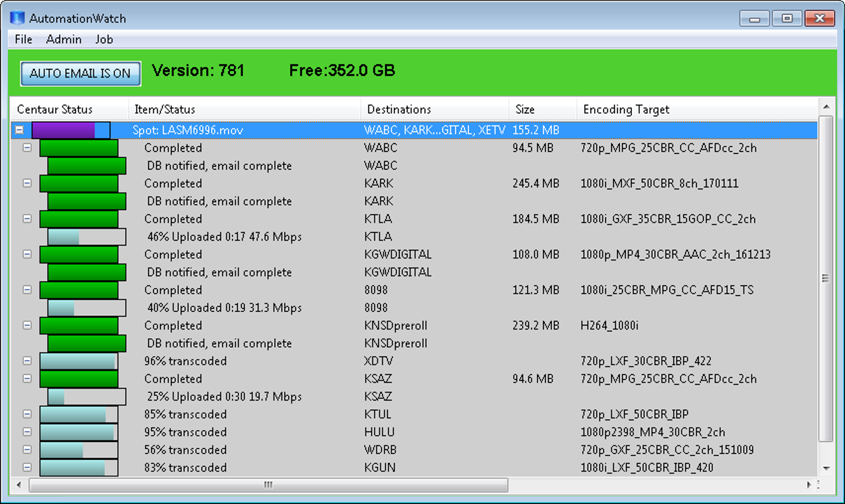Collapse the 8098 Completed node
Image resolution: width=845 pixels, height=504 pixels.
[x=27, y=290]
